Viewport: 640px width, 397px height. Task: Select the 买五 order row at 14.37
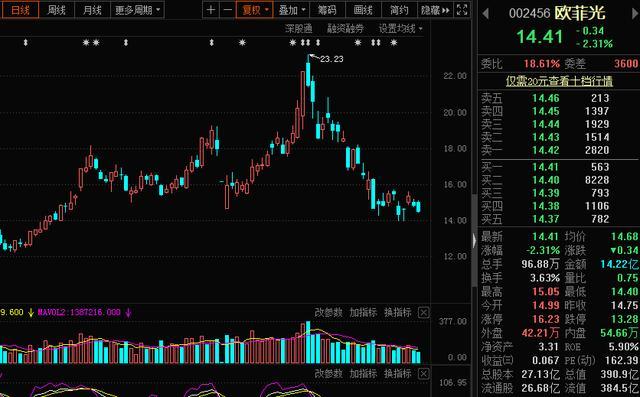[558, 219]
